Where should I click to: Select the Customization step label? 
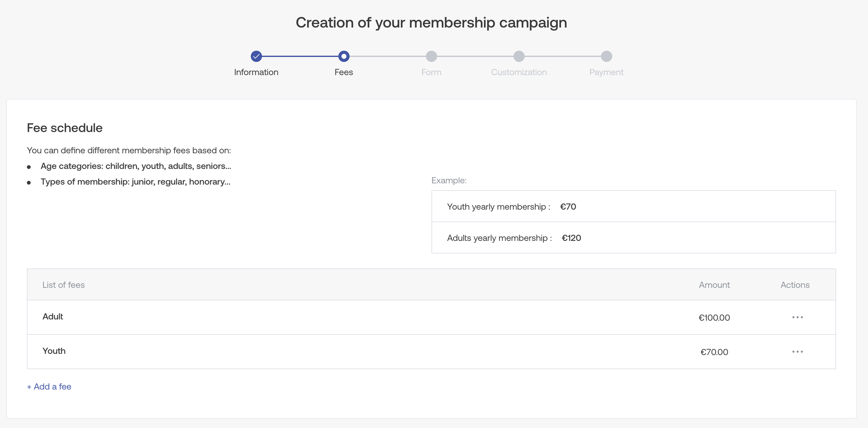pyautogui.click(x=519, y=72)
